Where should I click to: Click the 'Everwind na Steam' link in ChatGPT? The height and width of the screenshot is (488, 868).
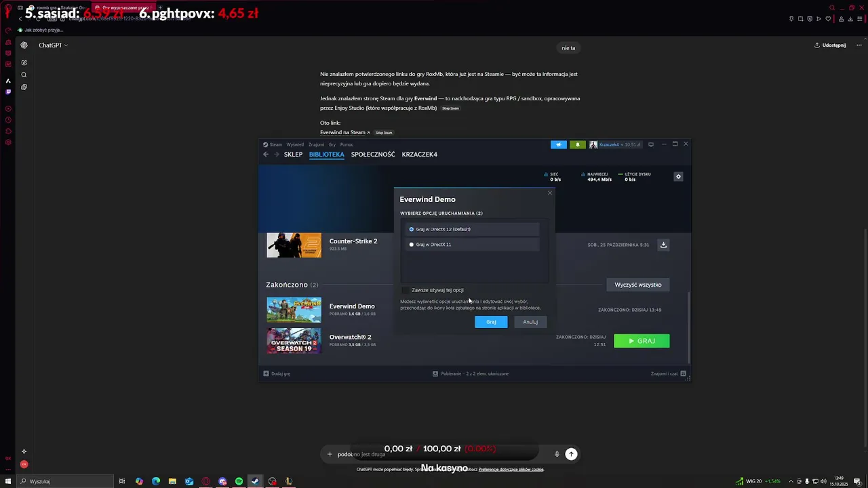point(345,133)
